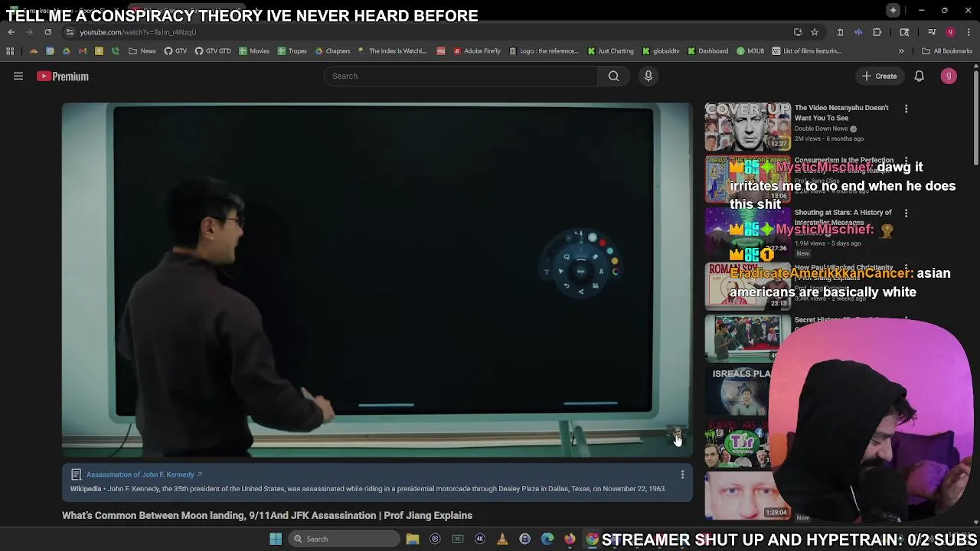Open info panel three-dot options
Viewport: 980px width, 551px height.
(x=682, y=475)
